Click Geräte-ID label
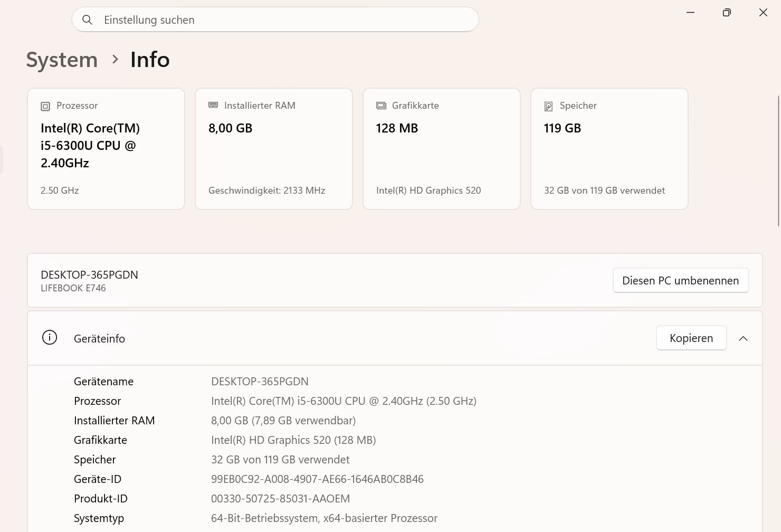781x532 pixels. tap(98, 479)
